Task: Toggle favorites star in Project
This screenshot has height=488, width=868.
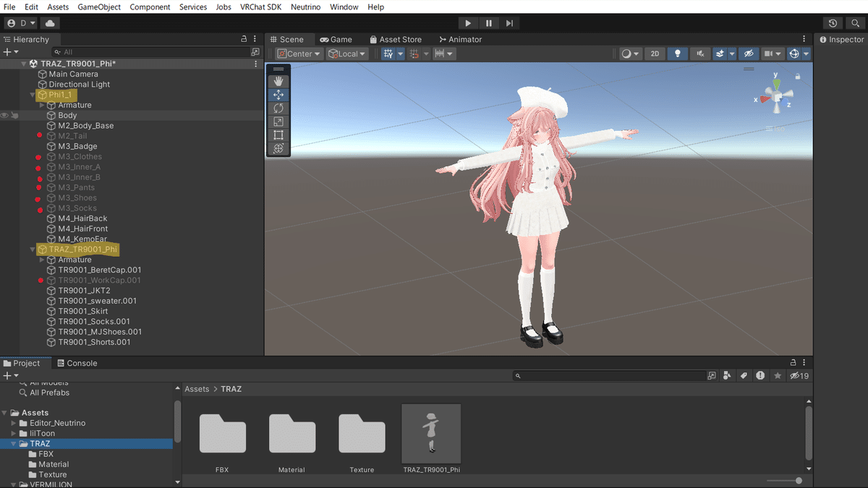Action: click(x=778, y=376)
